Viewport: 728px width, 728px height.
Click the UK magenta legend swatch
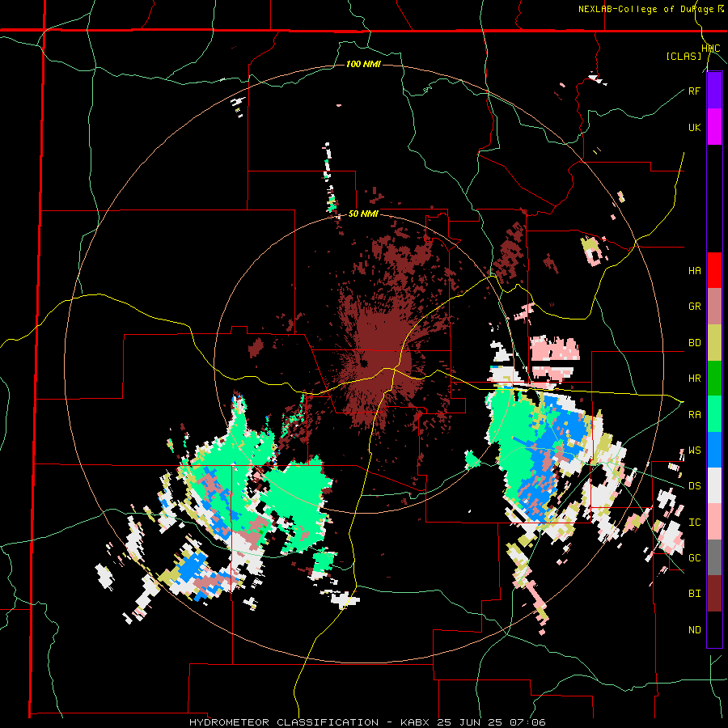click(714, 127)
